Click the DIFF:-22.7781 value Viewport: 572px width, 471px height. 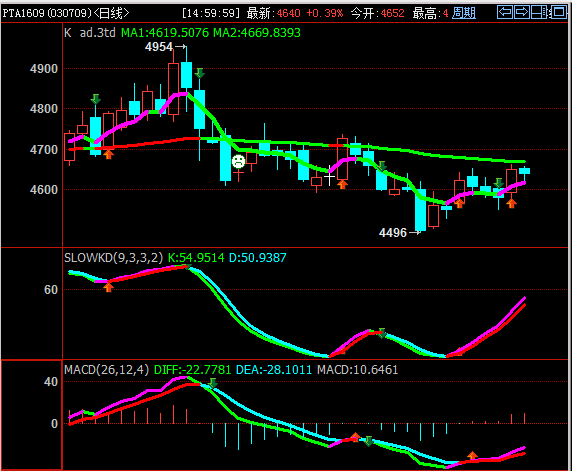[x=193, y=370]
